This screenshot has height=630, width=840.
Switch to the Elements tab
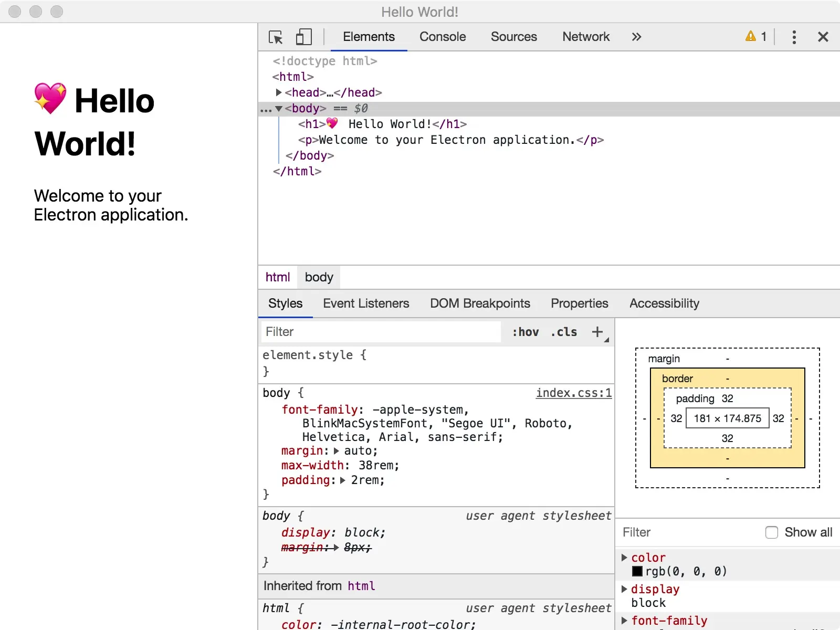pos(369,37)
